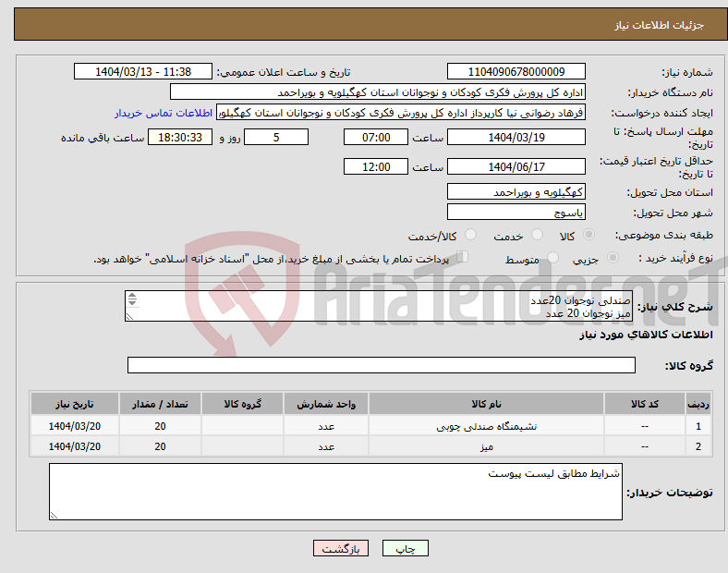Image resolution: width=728 pixels, height=573 pixels.
Task: Click the کد کالا column header
Action: pyautogui.click(x=645, y=404)
